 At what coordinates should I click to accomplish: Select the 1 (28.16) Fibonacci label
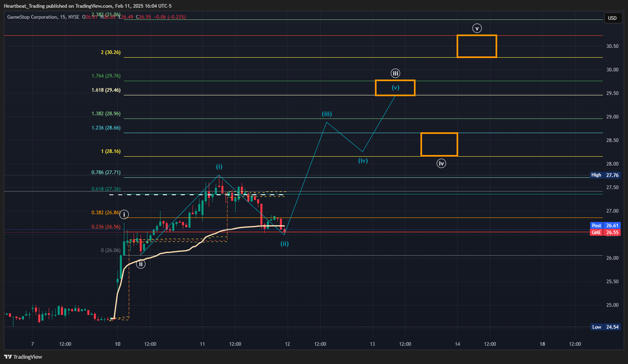tap(111, 151)
